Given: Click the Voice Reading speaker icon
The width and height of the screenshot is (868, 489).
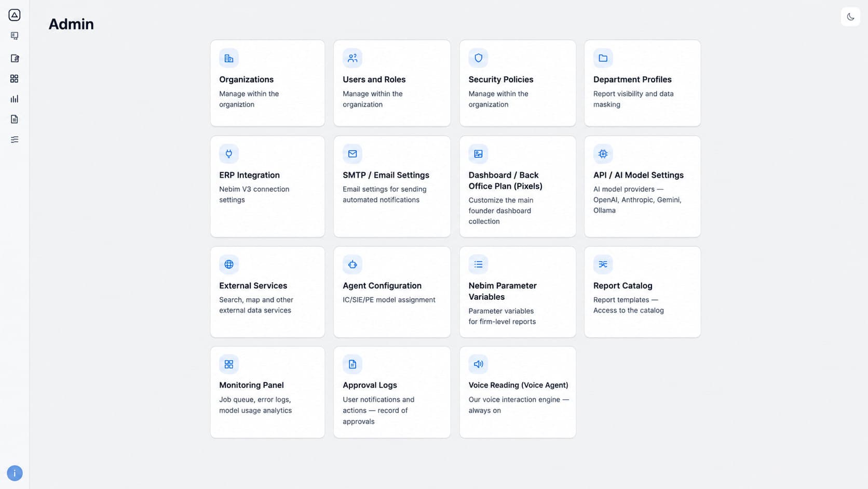Looking at the screenshot, I should (478, 364).
